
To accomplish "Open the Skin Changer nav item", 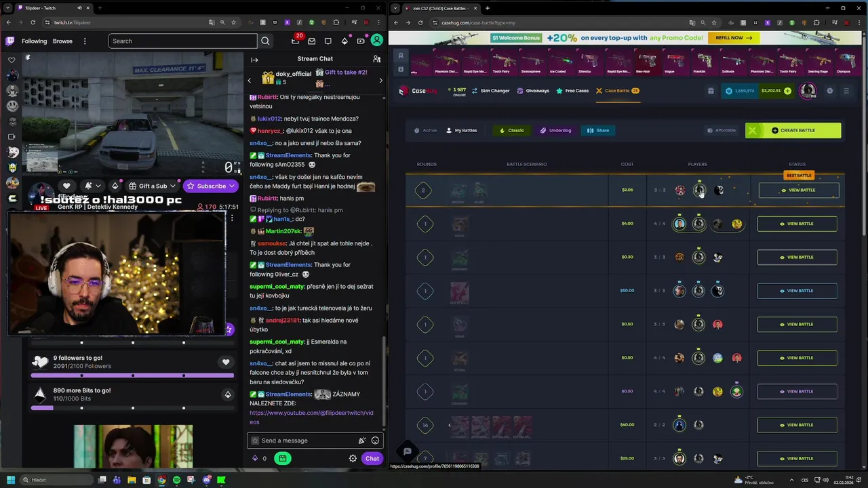I will point(490,91).
